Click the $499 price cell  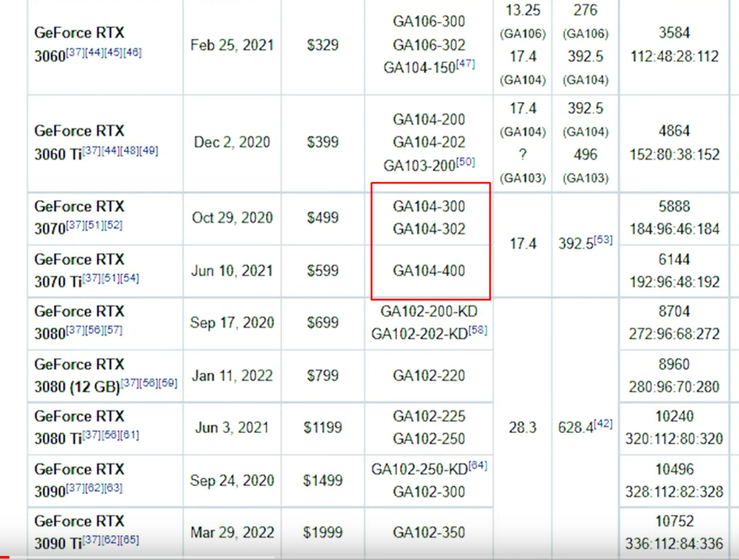pyautogui.click(x=323, y=218)
